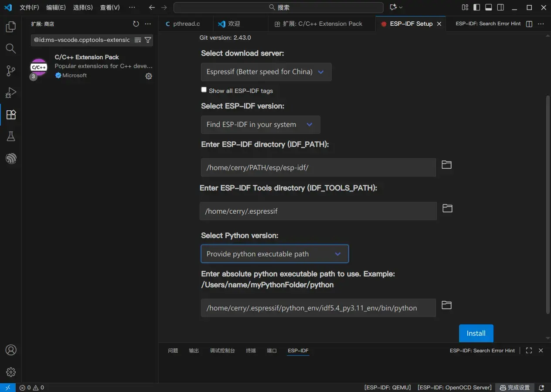Toggle primary sidebar visibility

[477, 7]
